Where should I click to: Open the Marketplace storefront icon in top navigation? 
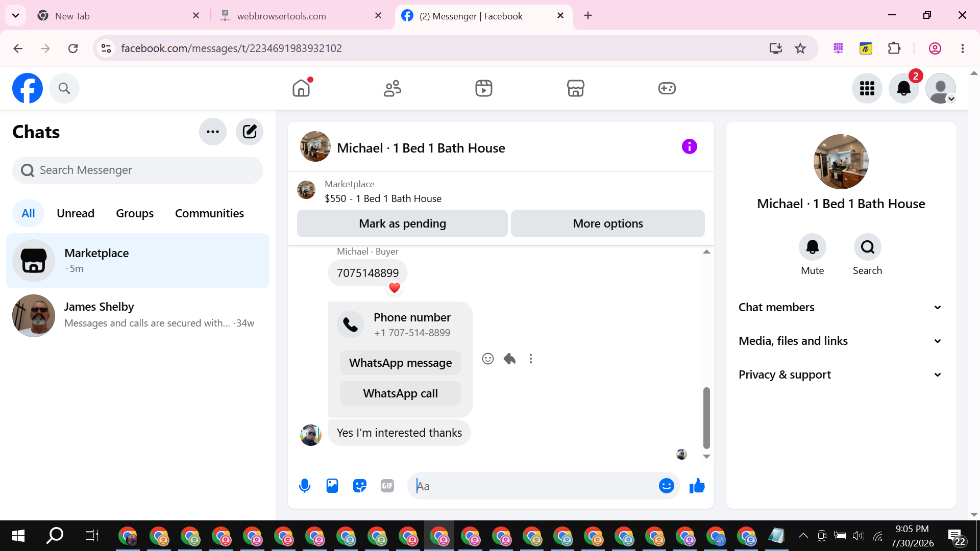pyautogui.click(x=575, y=88)
